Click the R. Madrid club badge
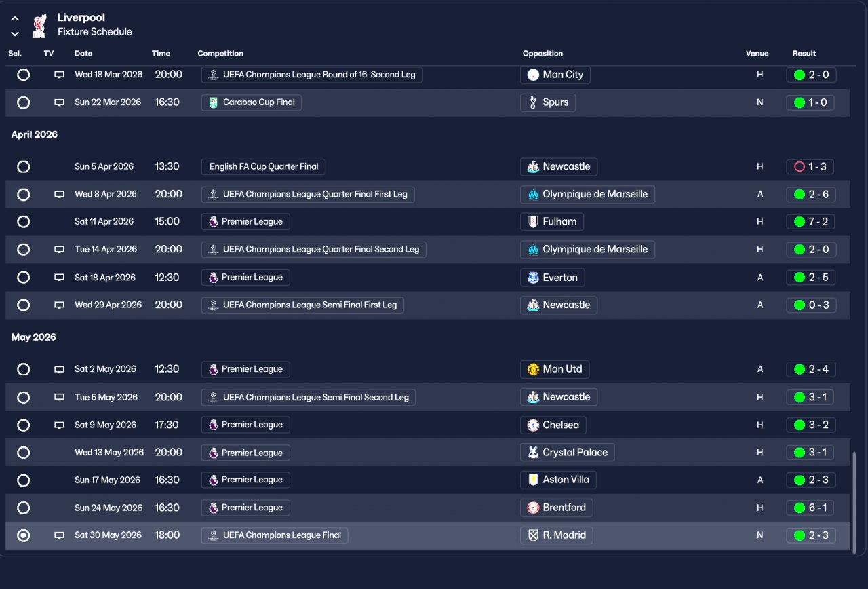The width and height of the screenshot is (868, 589). pos(533,535)
